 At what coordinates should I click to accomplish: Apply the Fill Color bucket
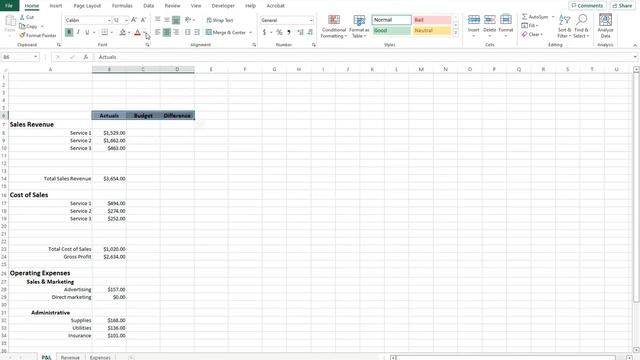coord(122,32)
